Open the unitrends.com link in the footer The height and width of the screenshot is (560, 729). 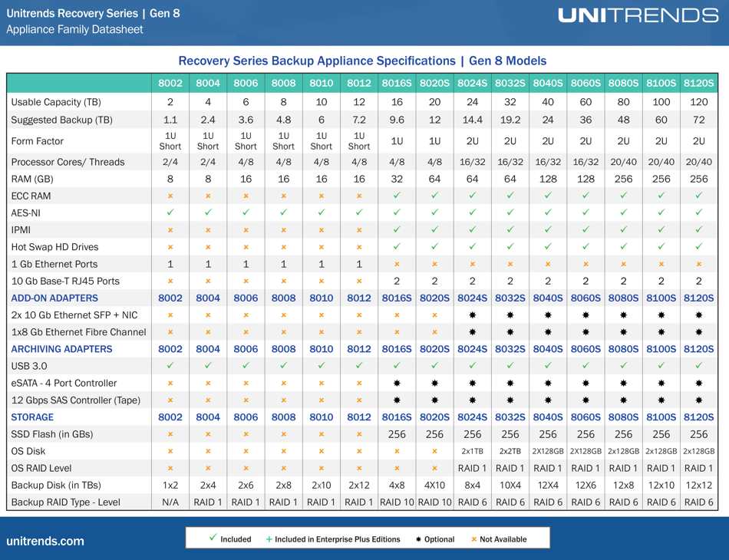[x=45, y=541]
